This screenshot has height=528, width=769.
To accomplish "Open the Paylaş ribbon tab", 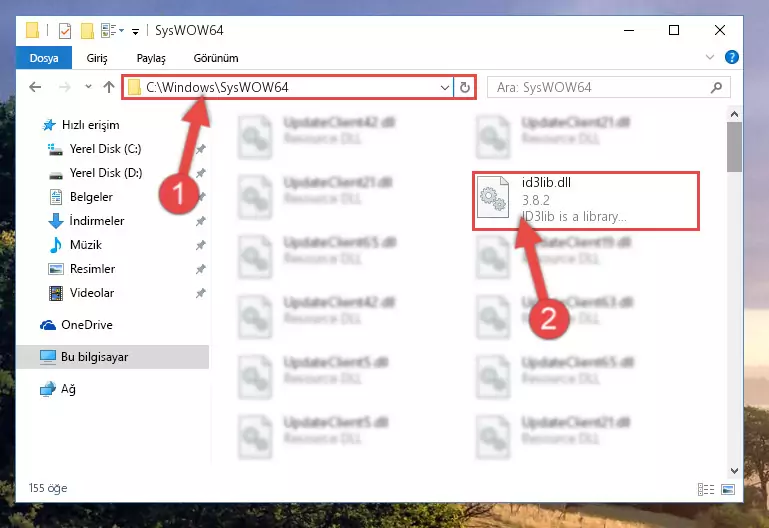I will (x=151, y=58).
